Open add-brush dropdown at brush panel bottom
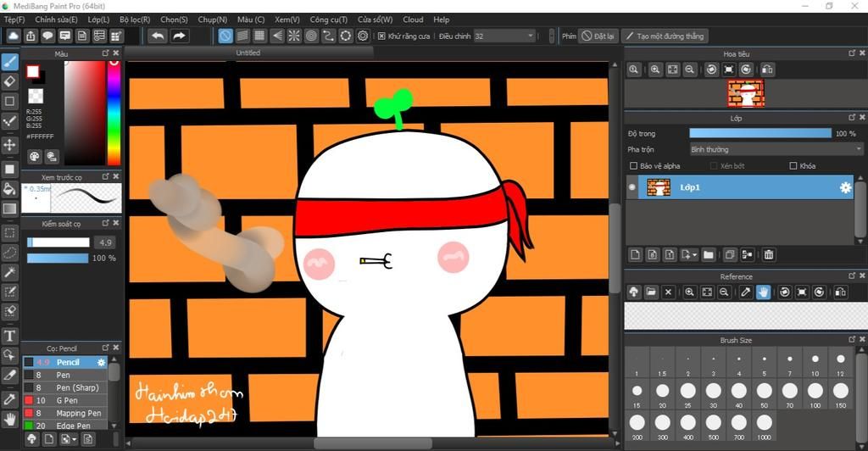 (x=74, y=439)
